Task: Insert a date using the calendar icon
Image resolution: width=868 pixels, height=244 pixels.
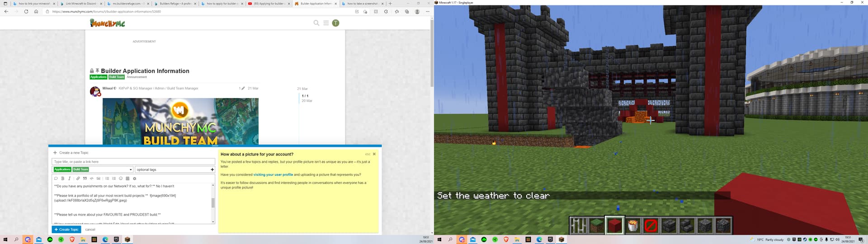Action: 127,178
